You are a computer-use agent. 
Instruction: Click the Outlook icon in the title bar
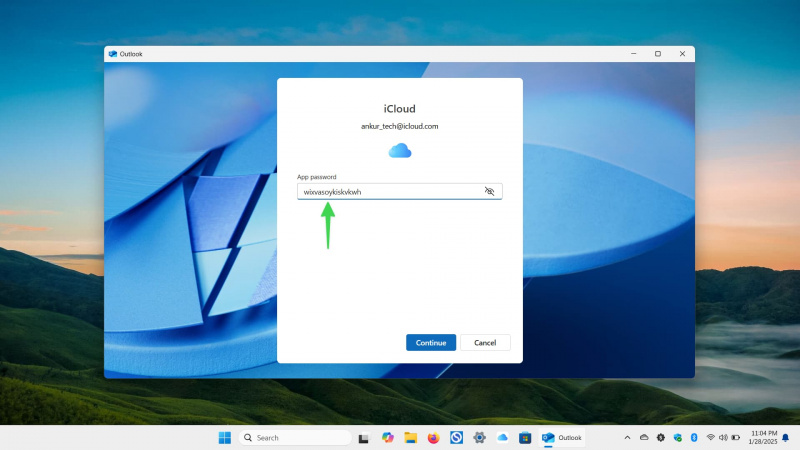point(113,54)
